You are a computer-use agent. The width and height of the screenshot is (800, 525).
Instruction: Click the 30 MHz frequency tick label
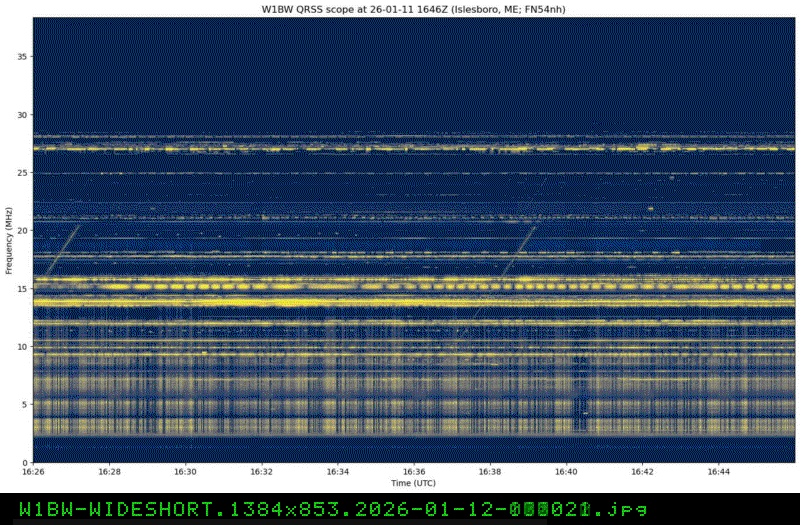coord(23,115)
